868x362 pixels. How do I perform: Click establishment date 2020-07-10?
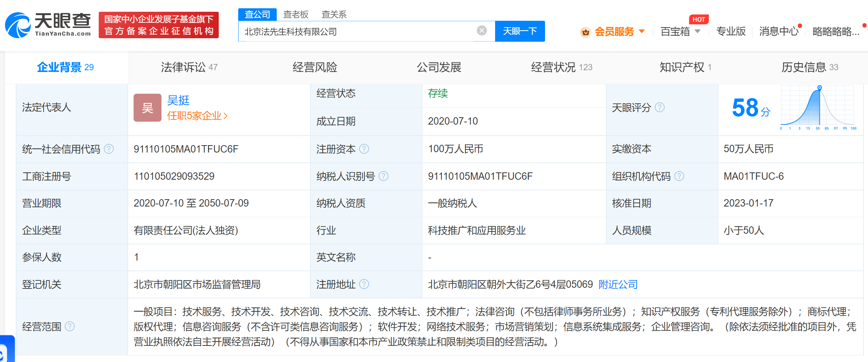coord(453,121)
